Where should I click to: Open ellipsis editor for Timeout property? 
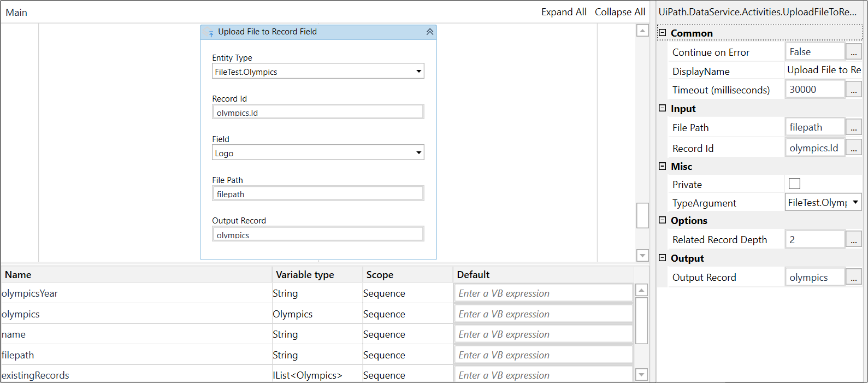(x=854, y=90)
